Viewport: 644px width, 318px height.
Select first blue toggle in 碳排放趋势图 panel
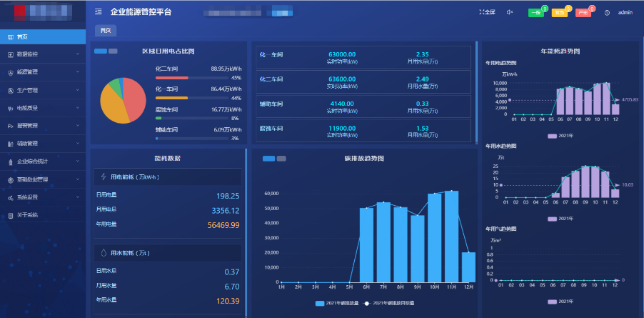(x=268, y=159)
